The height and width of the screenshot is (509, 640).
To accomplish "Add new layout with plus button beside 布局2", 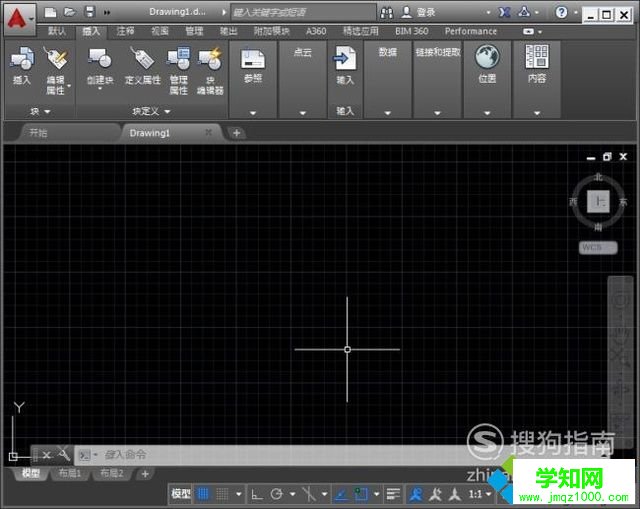I will point(145,473).
